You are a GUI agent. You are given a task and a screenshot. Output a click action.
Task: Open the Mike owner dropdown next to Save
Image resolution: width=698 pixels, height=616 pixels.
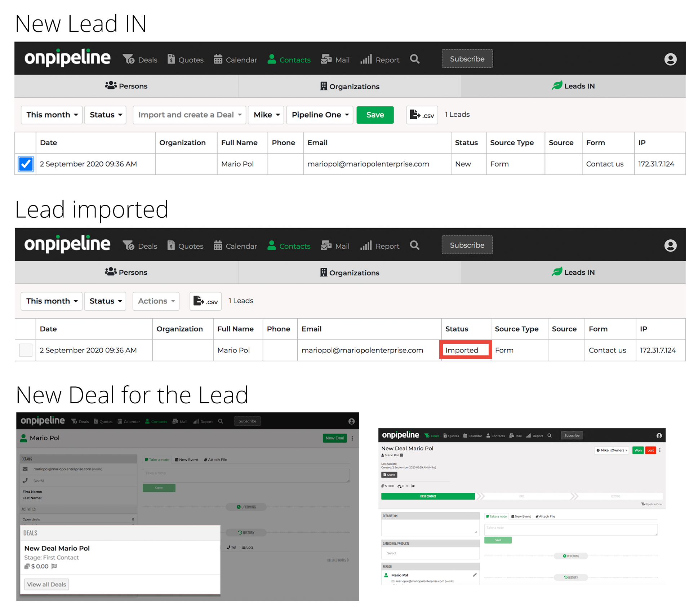266,115
